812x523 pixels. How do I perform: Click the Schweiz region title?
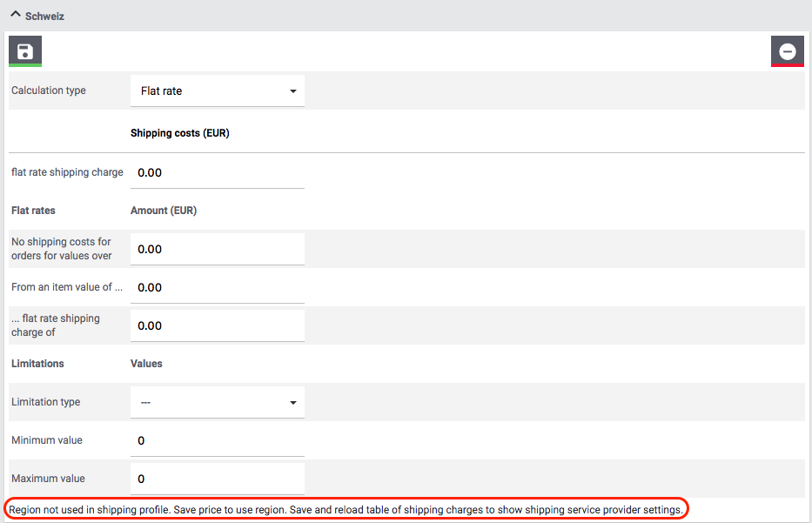44,17
